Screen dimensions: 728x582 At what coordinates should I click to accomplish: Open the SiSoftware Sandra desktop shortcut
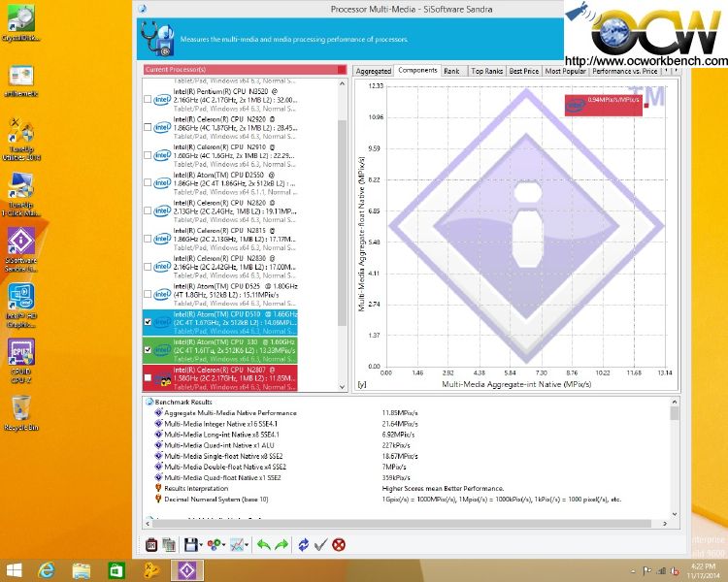[21, 249]
